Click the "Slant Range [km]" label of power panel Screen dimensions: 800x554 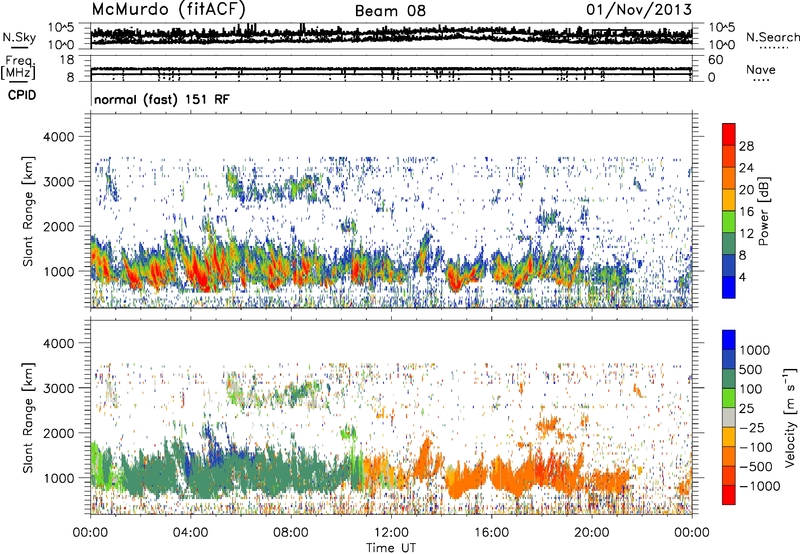pyautogui.click(x=28, y=211)
